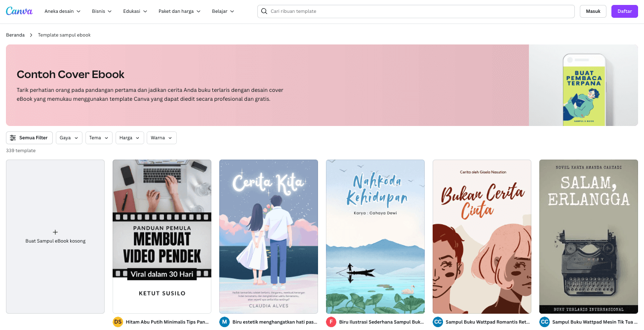Click the orange M creator avatar
Screen dimensions: 644x330
[x=224, y=322]
